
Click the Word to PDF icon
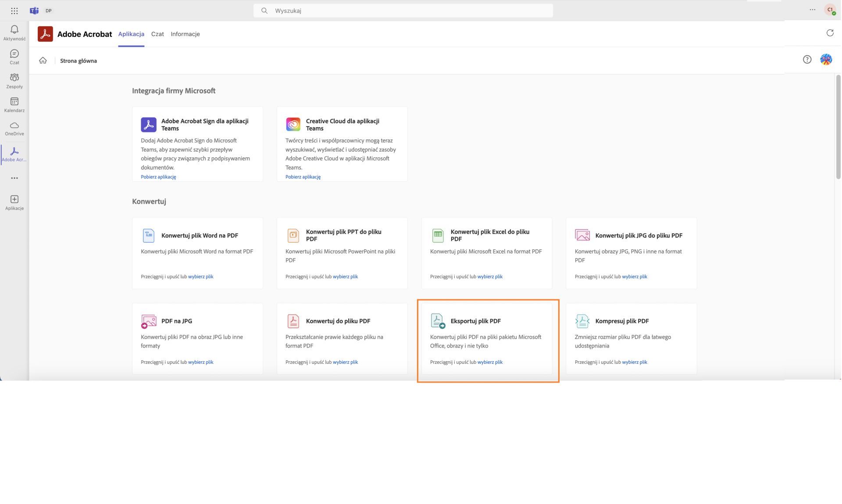[149, 235]
